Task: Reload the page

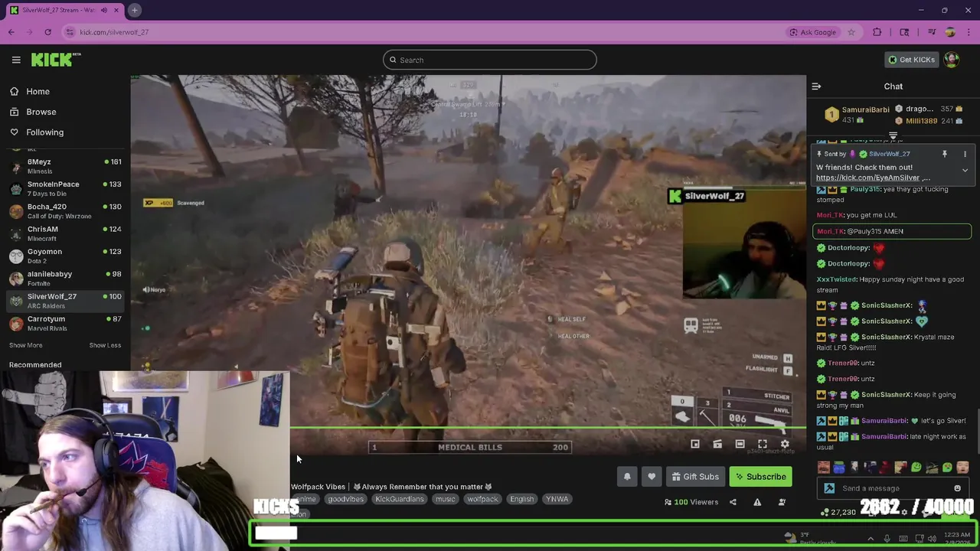Action: [x=47, y=32]
